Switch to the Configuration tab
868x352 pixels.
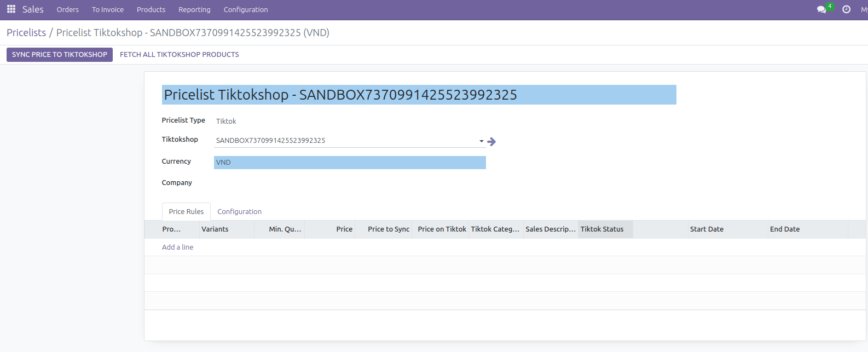coord(239,211)
